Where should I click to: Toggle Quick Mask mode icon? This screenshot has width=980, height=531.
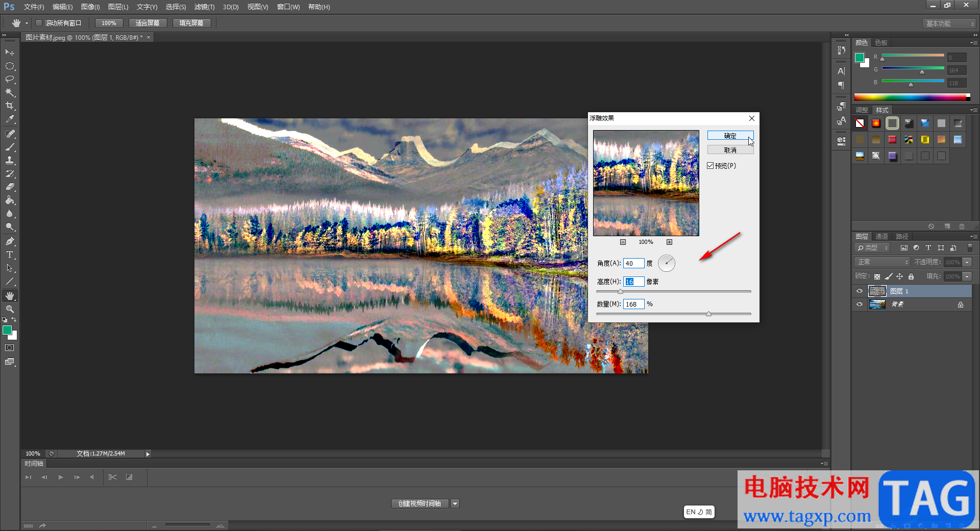(x=10, y=348)
